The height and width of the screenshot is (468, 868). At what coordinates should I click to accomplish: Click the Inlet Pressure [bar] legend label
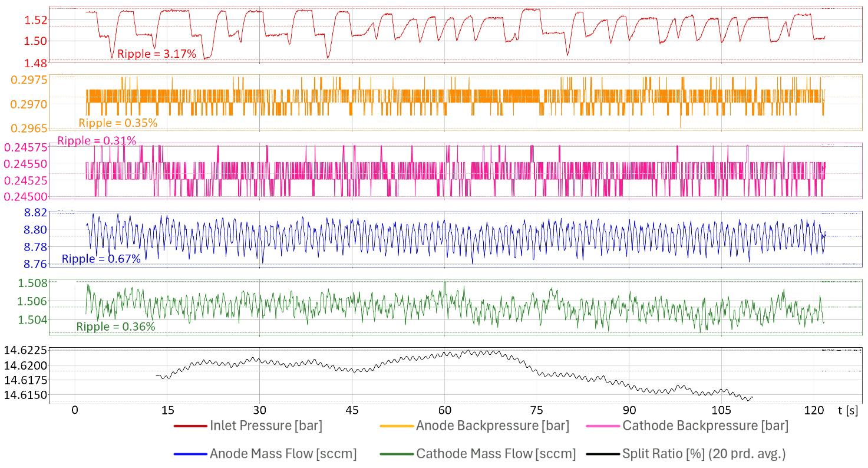pos(266,426)
